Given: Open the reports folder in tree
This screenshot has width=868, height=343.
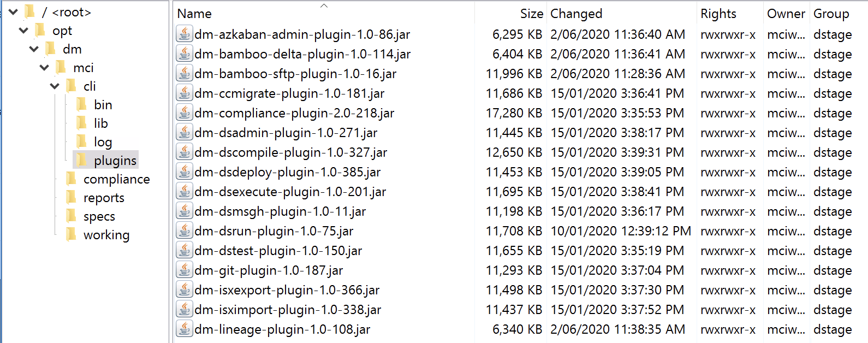Looking at the screenshot, I should [x=104, y=197].
